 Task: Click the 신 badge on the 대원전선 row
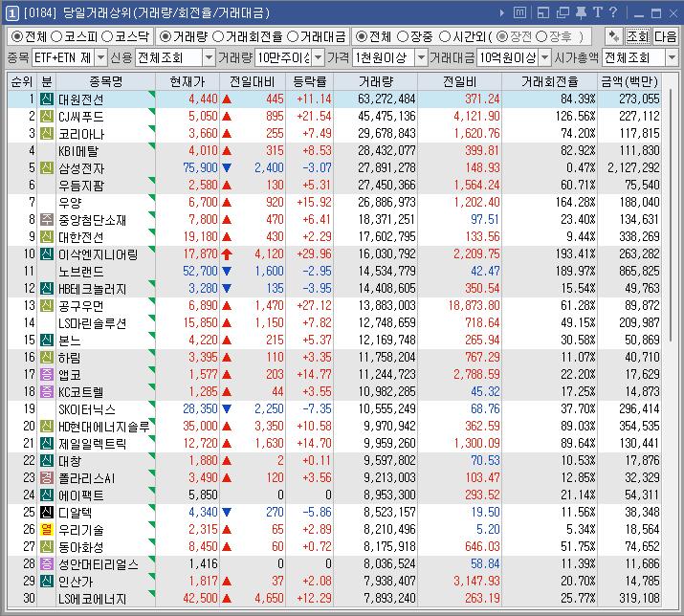(46, 99)
